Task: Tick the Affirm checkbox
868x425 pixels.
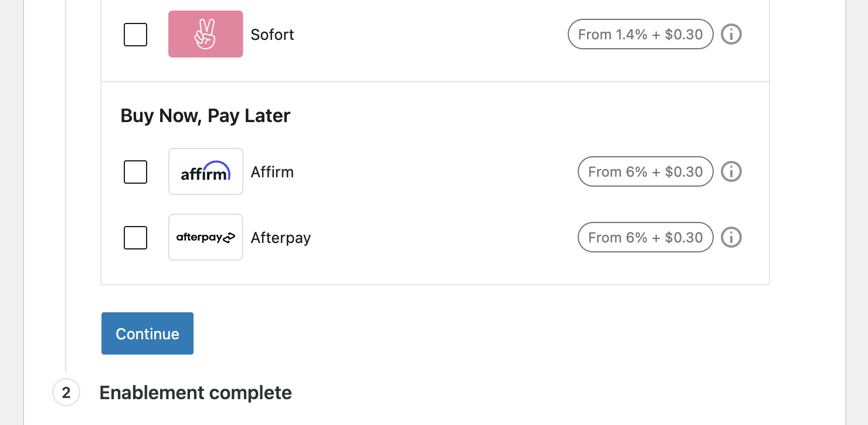Action: coord(135,172)
